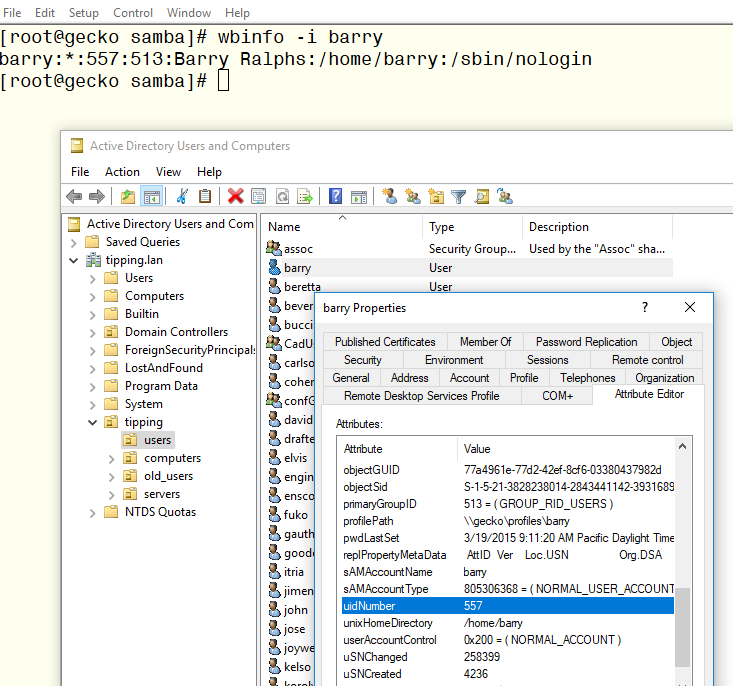Expand the old_users OU
The width and height of the screenshot is (733, 686).
point(112,477)
